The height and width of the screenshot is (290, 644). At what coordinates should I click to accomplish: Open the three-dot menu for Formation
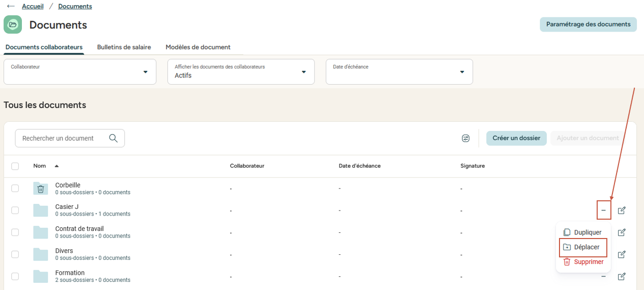(x=603, y=276)
